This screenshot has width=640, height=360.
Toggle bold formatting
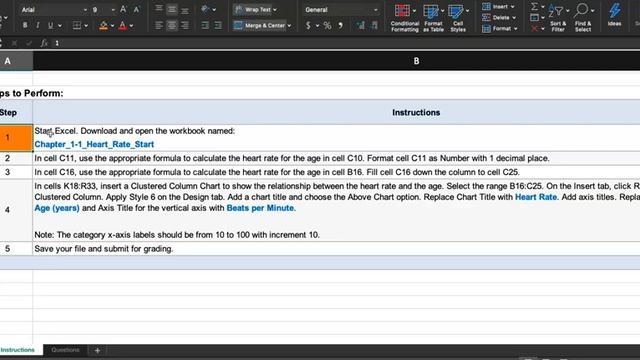pyautogui.click(x=25, y=25)
